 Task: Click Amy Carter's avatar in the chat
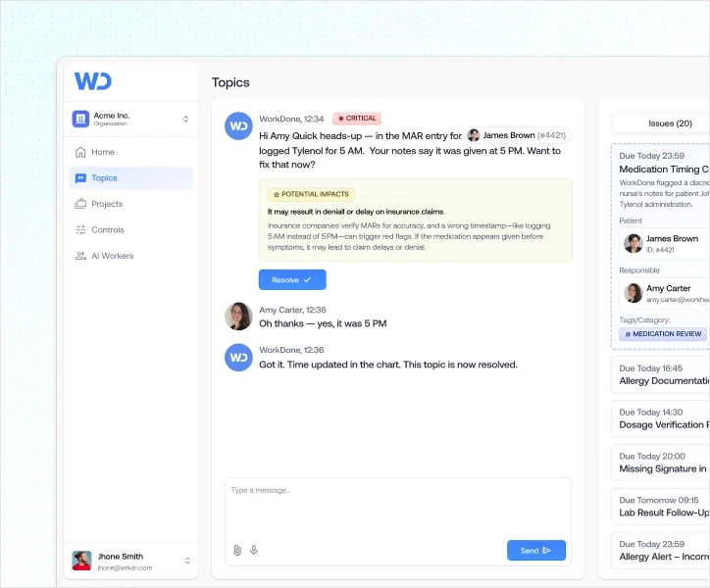(x=238, y=316)
